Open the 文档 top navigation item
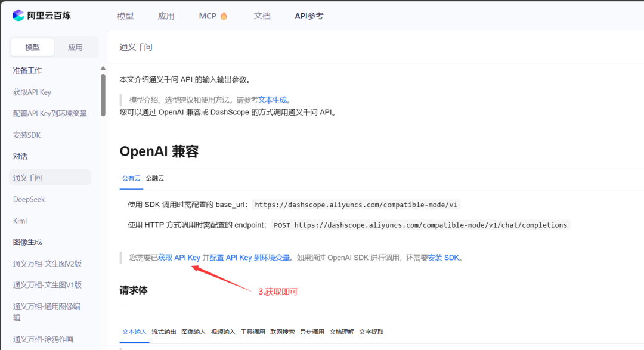Screen dimensions: 644x350 coord(262,16)
